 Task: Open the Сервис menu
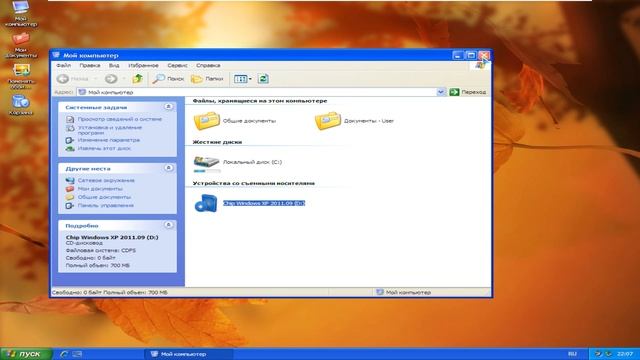pos(177,65)
